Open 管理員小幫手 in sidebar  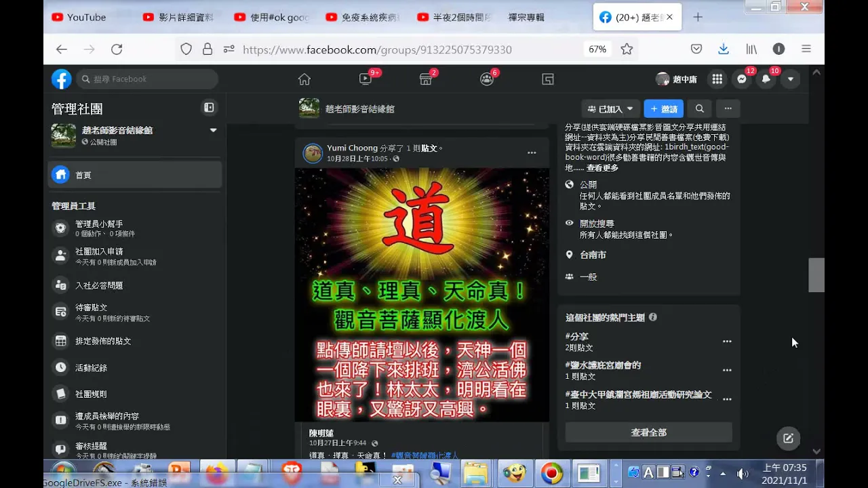pos(135,228)
